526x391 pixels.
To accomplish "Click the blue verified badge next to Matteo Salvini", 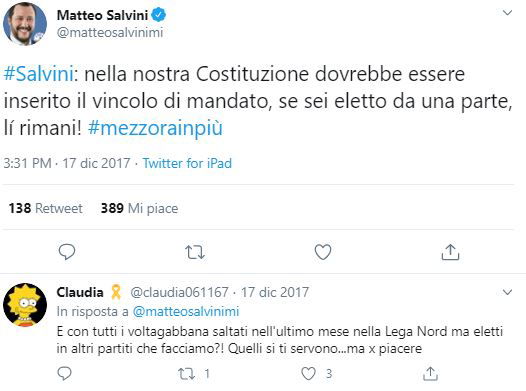I will pyautogui.click(x=158, y=15).
